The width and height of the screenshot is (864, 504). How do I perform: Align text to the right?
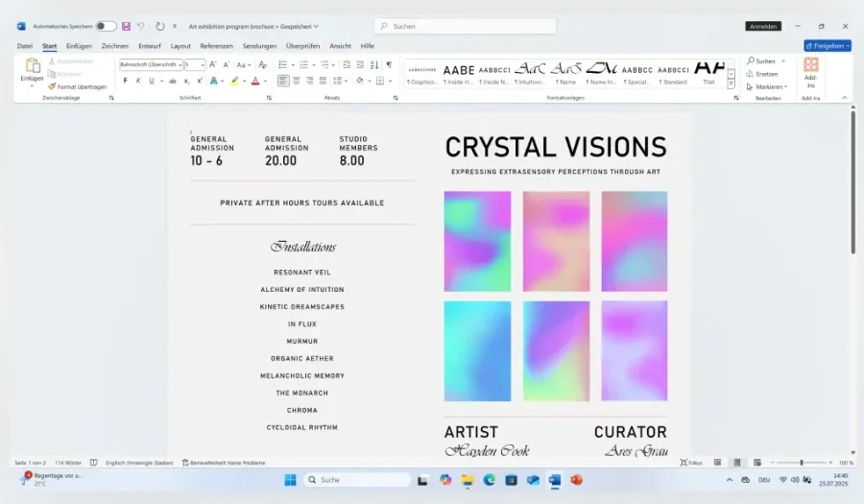point(310,81)
